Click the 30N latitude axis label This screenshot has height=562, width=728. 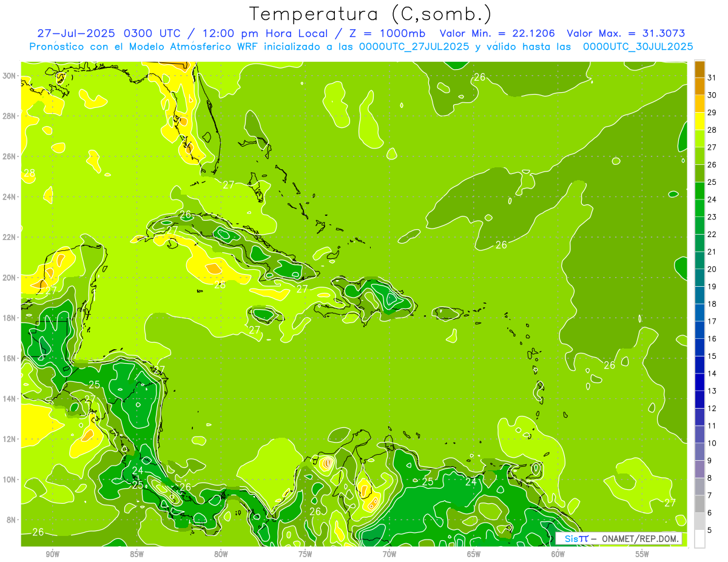click(8, 76)
